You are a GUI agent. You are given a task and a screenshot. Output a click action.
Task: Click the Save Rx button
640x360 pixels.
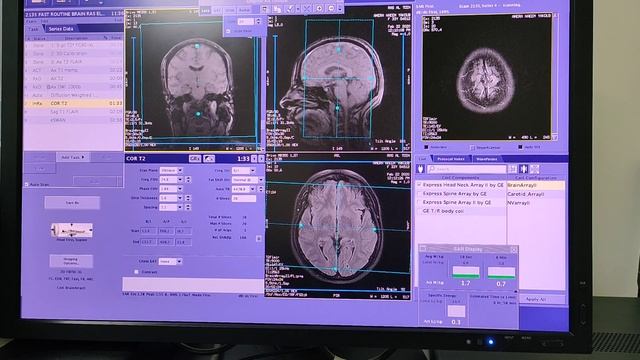[72, 203]
